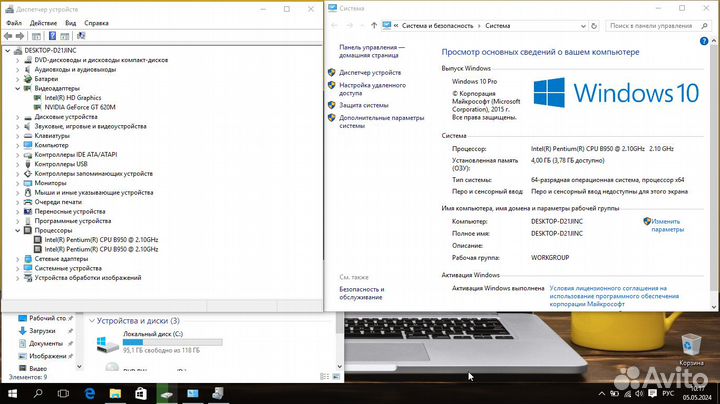720x404 pixels.
Task: Open Настройка удаленного доступа link
Action: click(x=372, y=89)
